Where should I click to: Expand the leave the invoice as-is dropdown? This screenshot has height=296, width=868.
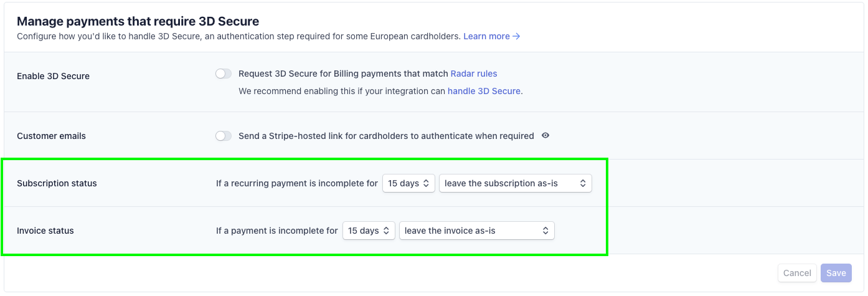(x=476, y=231)
